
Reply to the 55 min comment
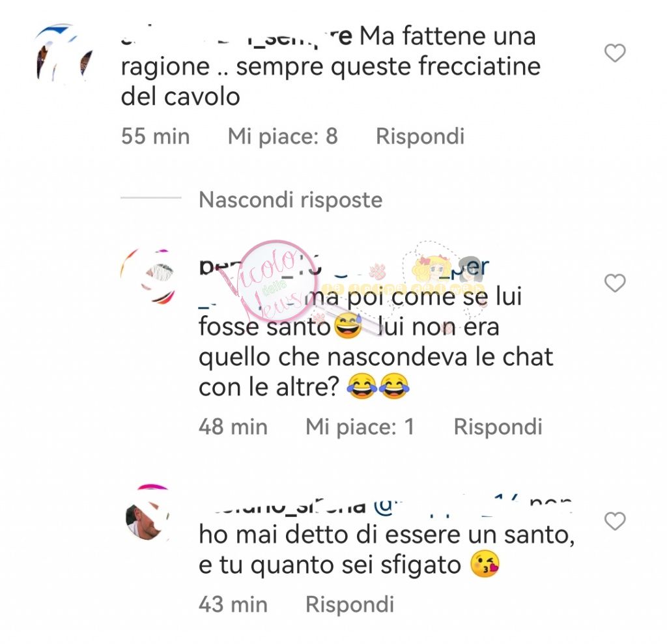point(420,136)
